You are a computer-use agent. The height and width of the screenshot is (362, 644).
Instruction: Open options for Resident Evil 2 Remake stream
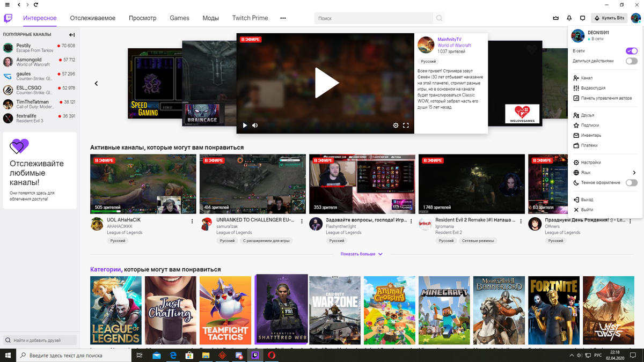pyautogui.click(x=521, y=221)
